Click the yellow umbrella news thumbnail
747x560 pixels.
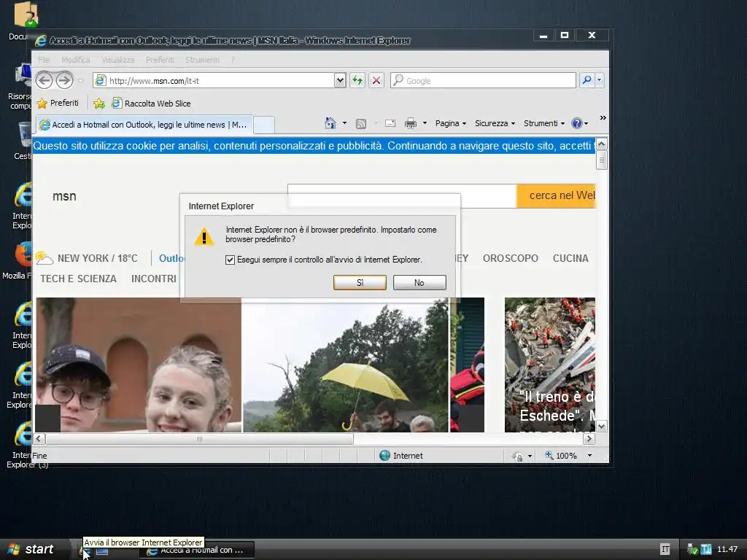coord(346,365)
